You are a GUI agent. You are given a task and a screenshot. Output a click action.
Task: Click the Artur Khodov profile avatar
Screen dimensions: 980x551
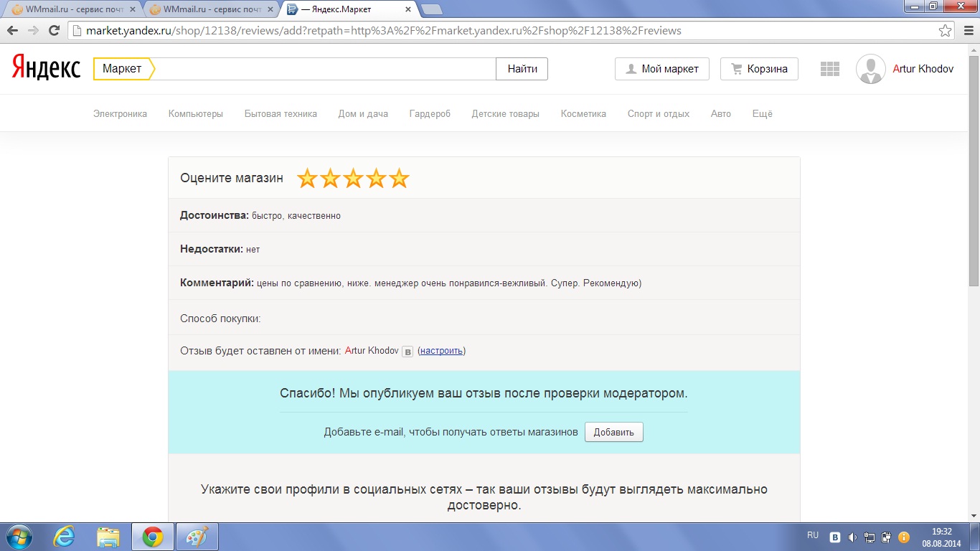tap(871, 69)
